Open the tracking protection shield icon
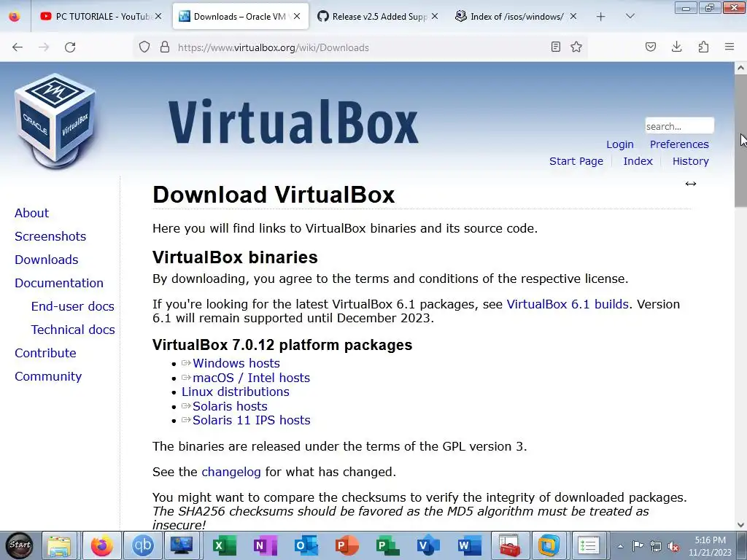This screenshot has height=560, width=747. [144, 47]
